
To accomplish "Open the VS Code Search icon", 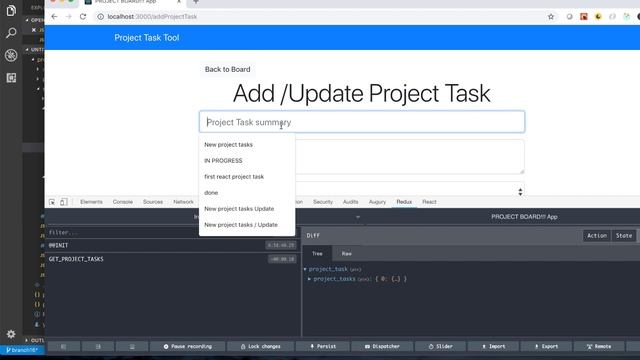I will (x=11, y=33).
